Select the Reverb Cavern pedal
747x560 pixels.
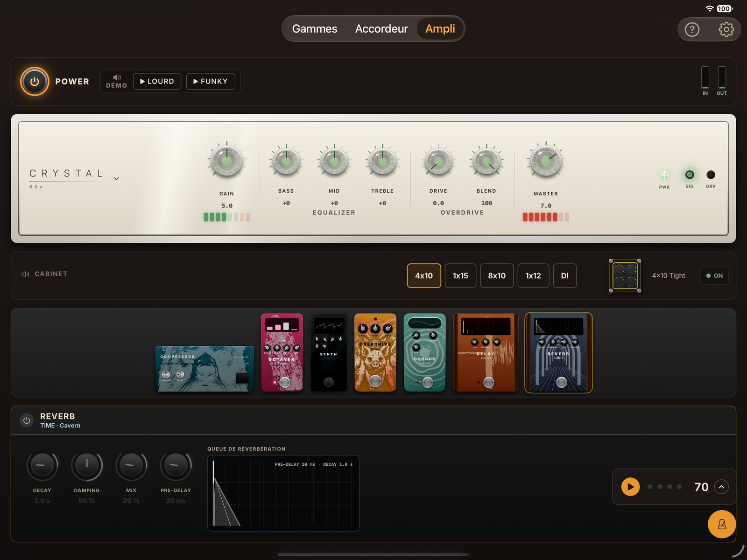point(559,353)
